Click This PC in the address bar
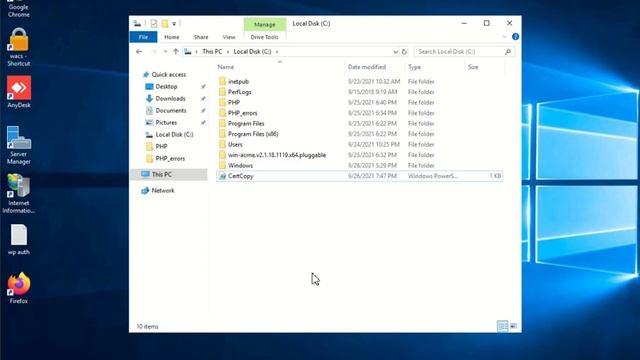The width and height of the screenshot is (640, 360). click(x=212, y=52)
